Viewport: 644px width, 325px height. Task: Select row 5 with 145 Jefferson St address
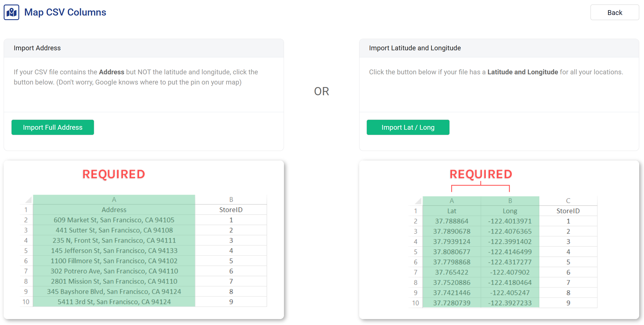(x=114, y=250)
